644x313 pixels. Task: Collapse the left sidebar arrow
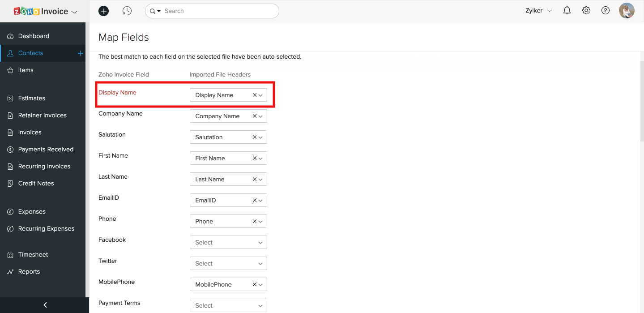45,305
